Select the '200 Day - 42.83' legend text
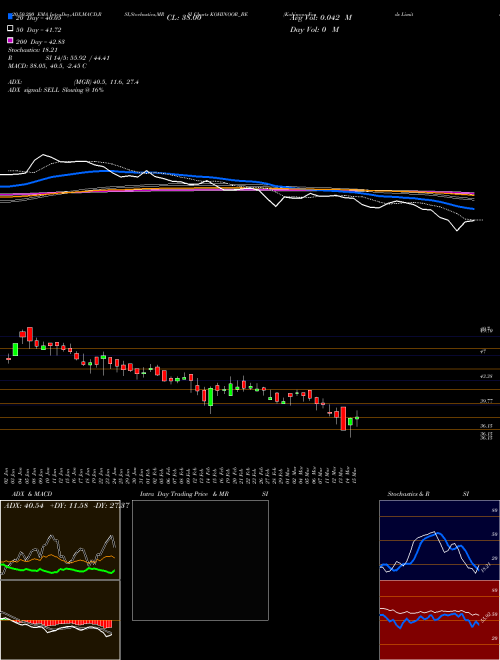Viewport: 500px width, 660px height. [40, 42]
